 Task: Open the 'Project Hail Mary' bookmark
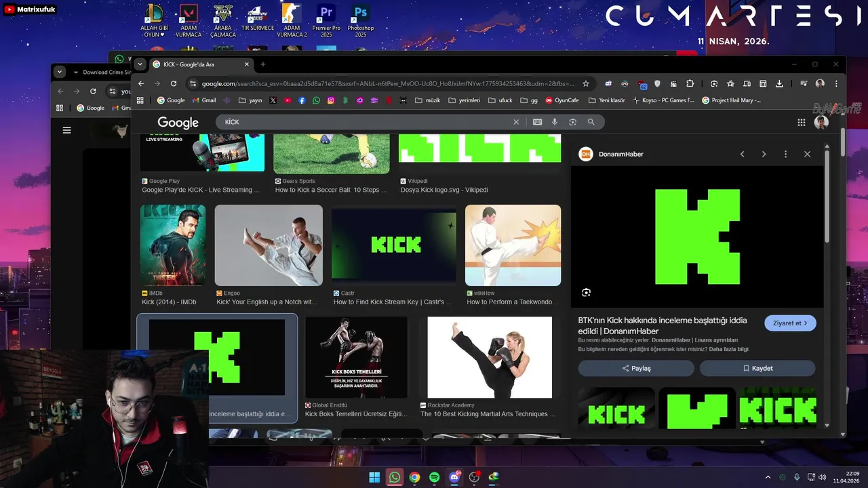(731, 100)
